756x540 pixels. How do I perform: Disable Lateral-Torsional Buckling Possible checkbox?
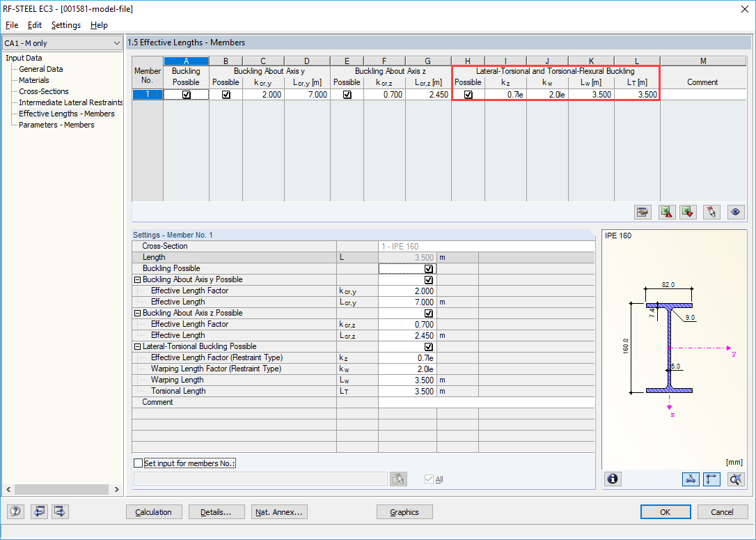tap(429, 346)
